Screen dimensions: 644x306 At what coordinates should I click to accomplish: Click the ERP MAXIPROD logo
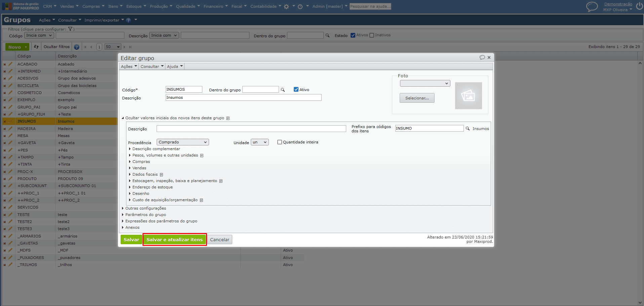[x=21, y=6]
